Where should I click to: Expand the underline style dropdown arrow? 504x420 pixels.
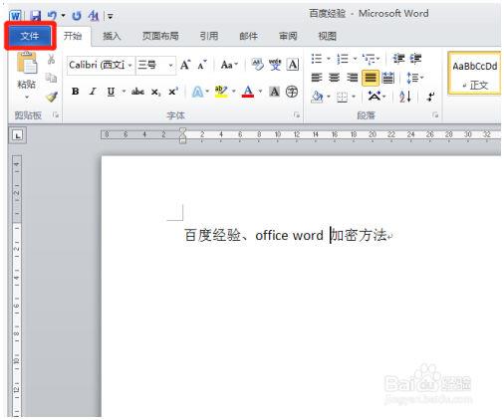pos(124,92)
